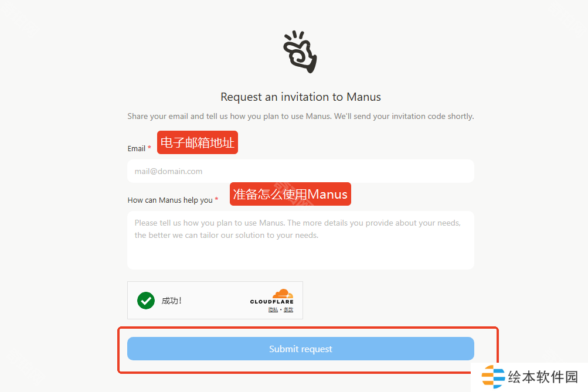Open the Cloudflare 隐私 privacy link
The height and width of the screenshot is (392, 588).
(x=273, y=309)
